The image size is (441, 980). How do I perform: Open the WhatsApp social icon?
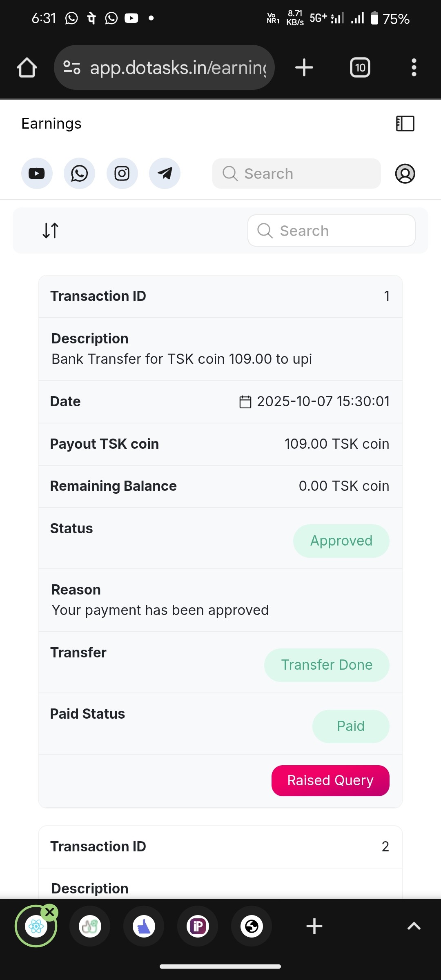point(79,174)
